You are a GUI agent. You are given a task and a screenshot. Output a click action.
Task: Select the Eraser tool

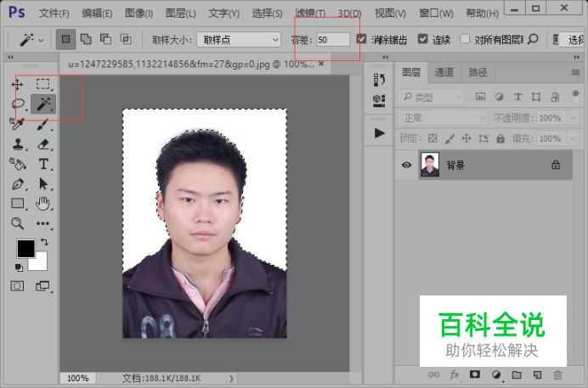tap(43, 144)
